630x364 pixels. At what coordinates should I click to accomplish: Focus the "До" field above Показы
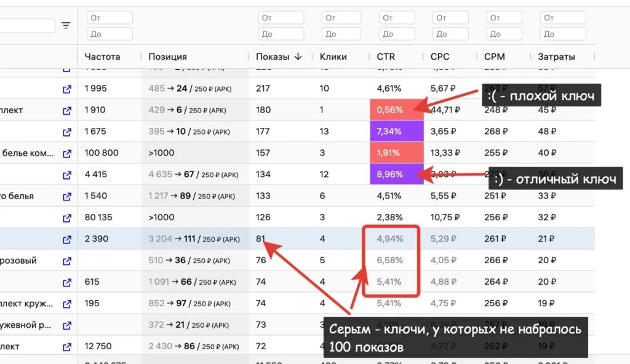tap(281, 34)
